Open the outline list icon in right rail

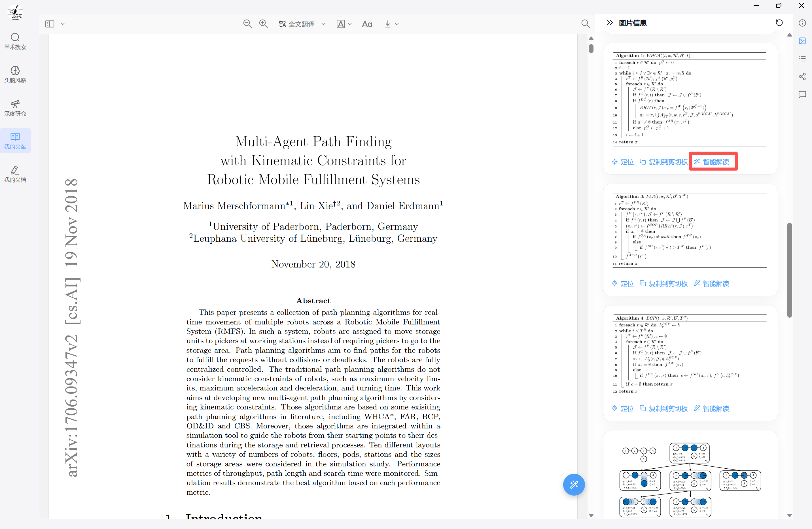[x=802, y=59]
